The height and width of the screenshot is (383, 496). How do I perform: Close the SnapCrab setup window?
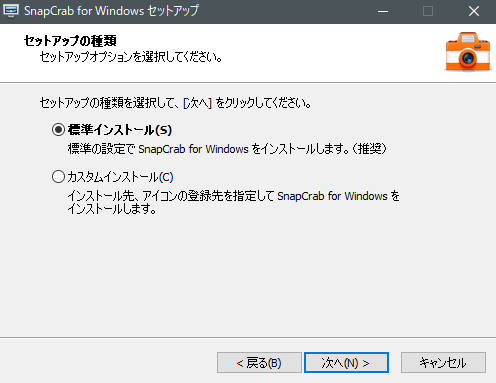coord(474,11)
